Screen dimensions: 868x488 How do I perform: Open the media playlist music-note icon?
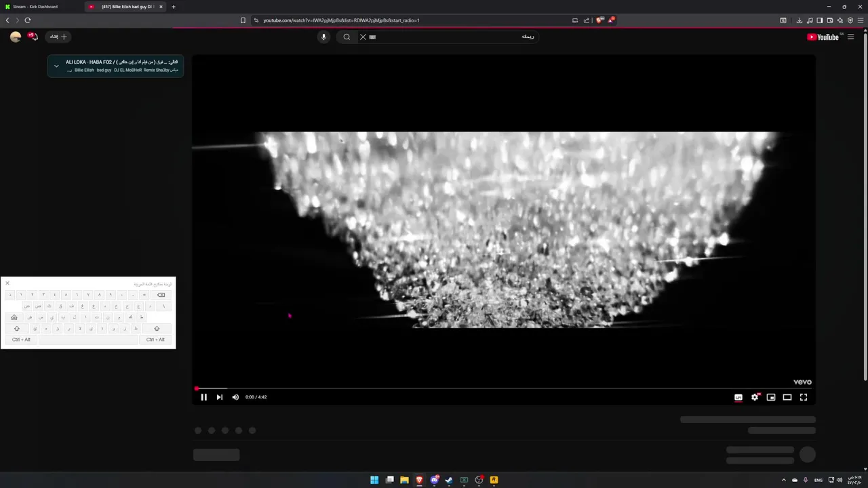[x=810, y=20]
